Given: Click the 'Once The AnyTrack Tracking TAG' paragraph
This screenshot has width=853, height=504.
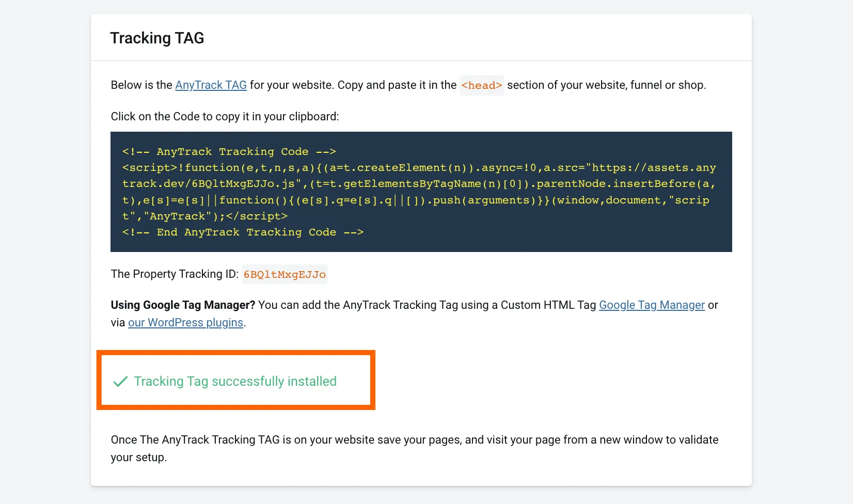Looking at the screenshot, I should coord(415,449).
